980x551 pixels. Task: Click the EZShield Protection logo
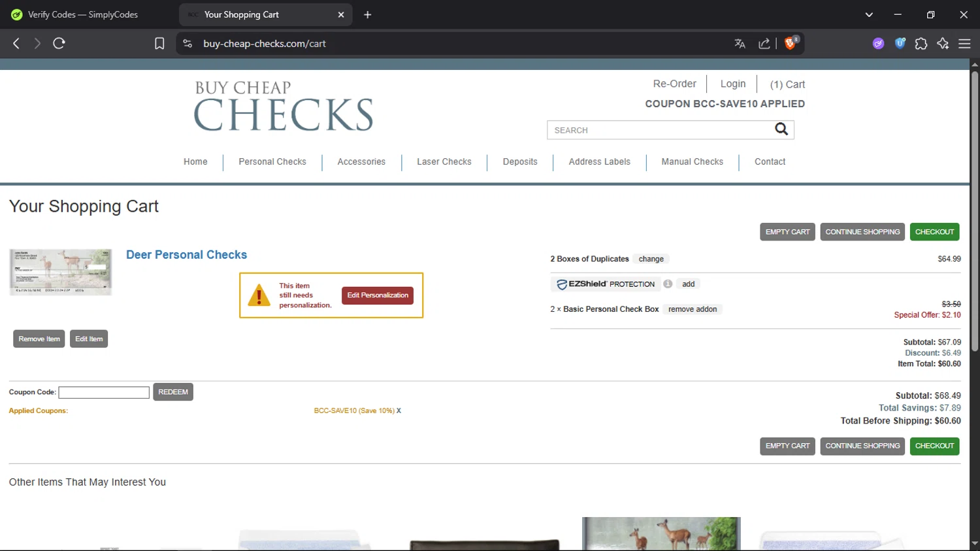(606, 284)
